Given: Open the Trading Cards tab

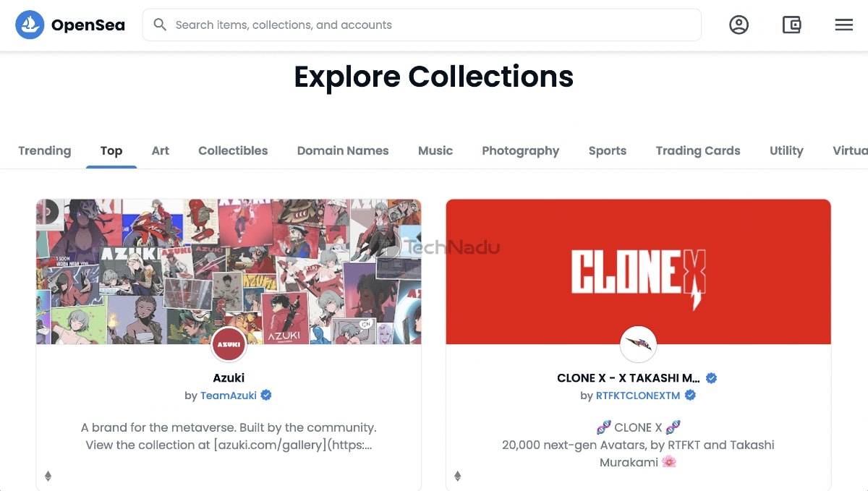Looking at the screenshot, I should pyautogui.click(x=698, y=150).
